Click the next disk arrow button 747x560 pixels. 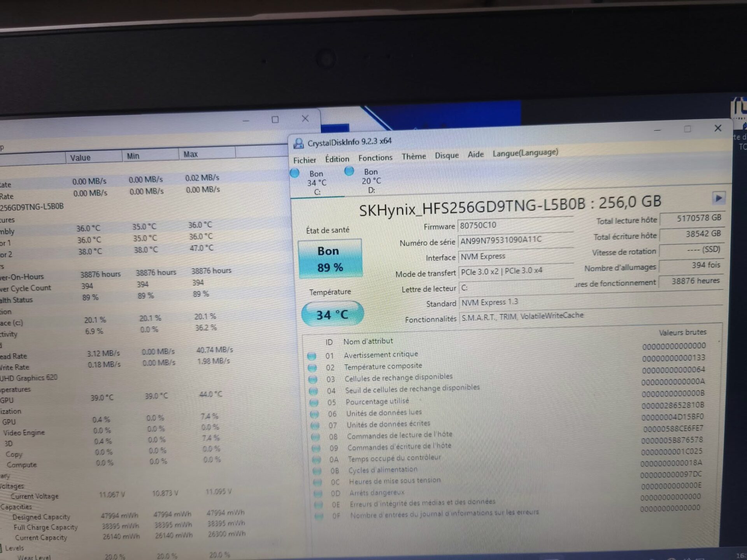(x=718, y=198)
